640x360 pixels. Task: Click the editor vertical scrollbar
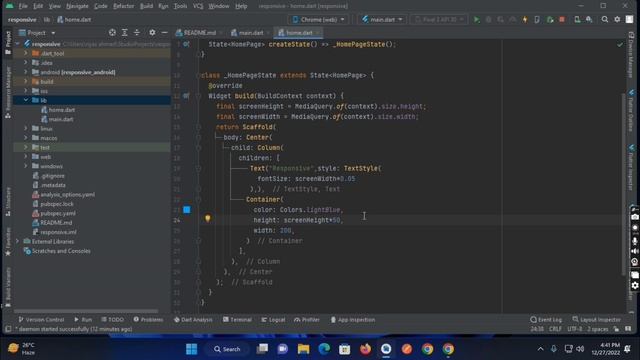[623, 184]
